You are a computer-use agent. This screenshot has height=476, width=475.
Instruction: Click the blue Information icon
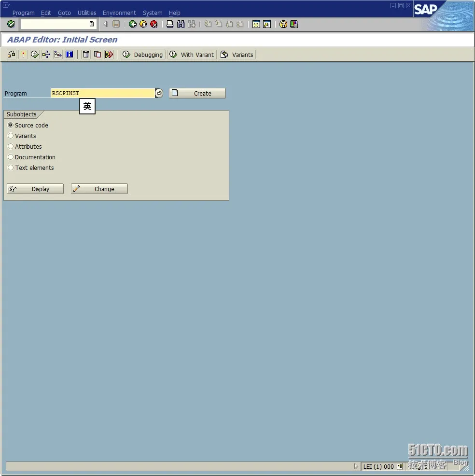click(69, 55)
